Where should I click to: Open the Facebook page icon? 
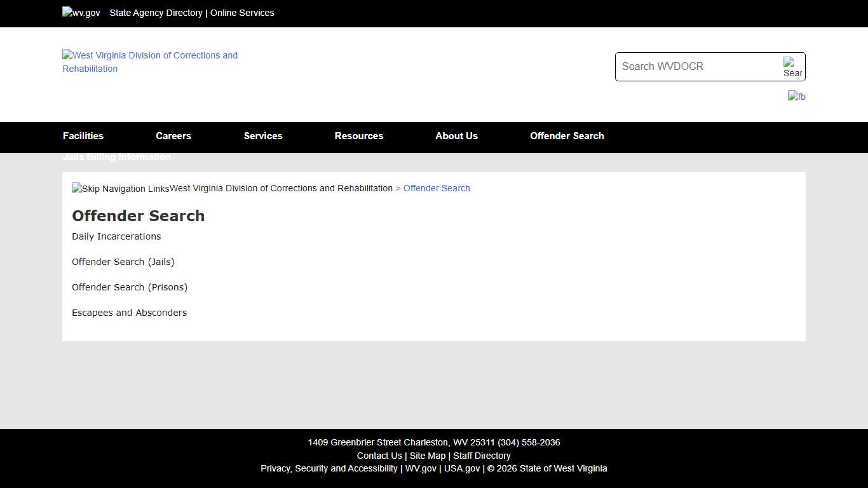(x=796, y=96)
